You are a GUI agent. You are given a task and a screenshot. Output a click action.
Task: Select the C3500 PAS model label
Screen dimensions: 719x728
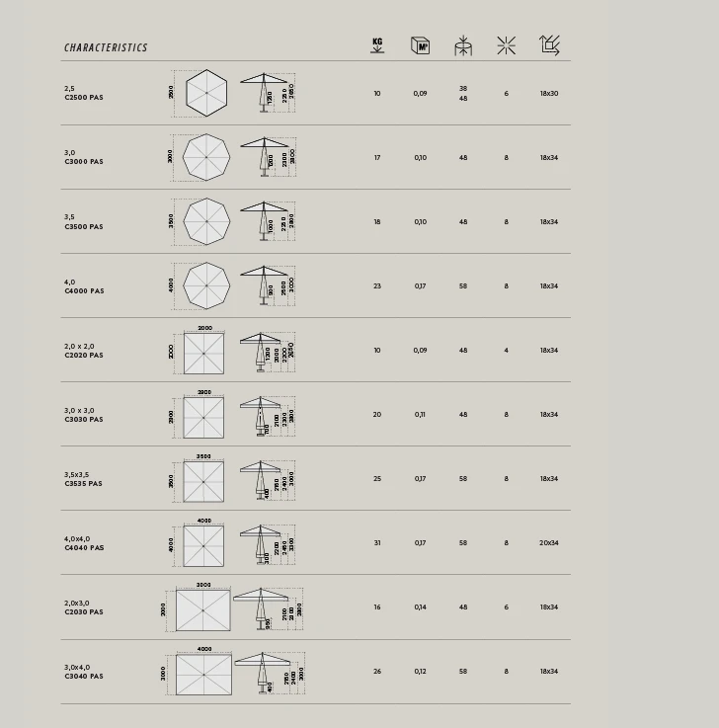tap(84, 227)
